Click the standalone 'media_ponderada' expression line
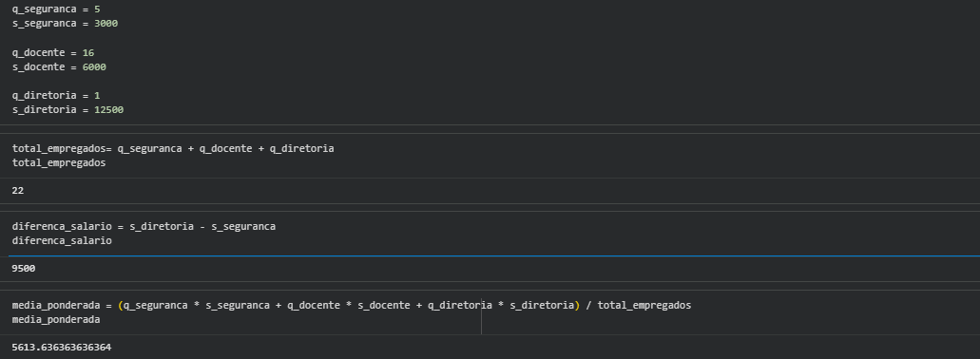 tap(56, 320)
